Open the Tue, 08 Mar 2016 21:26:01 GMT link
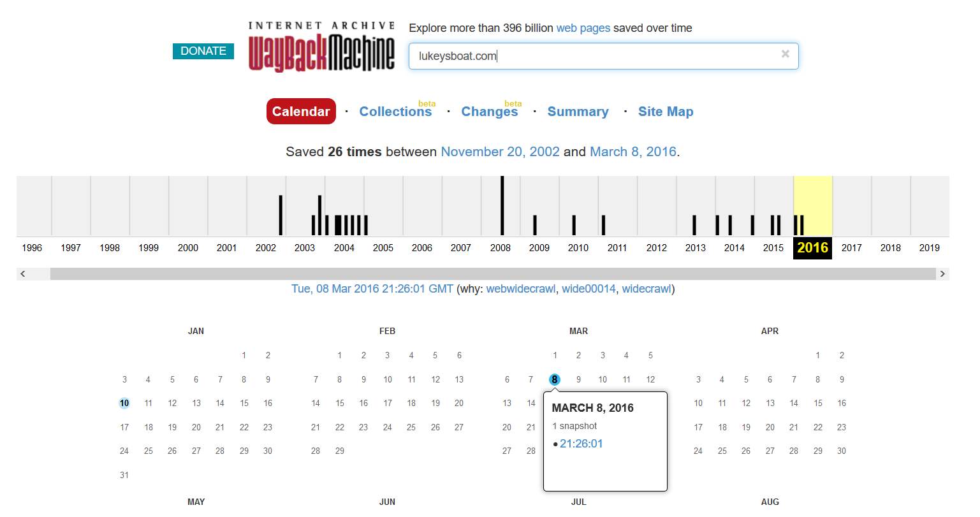 click(372, 289)
